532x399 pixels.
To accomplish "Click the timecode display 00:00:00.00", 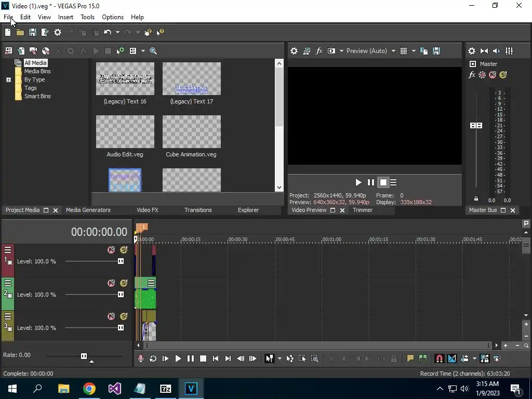I will pyautogui.click(x=99, y=232).
